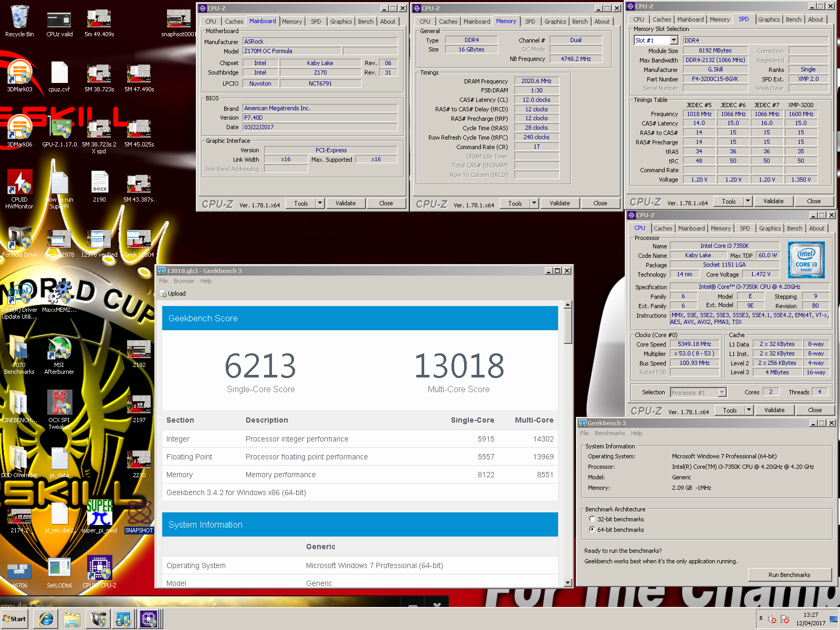Click Validate in the Mainboard CPU-Z window
Viewport: 840px width, 630px height.
(x=345, y=203)
